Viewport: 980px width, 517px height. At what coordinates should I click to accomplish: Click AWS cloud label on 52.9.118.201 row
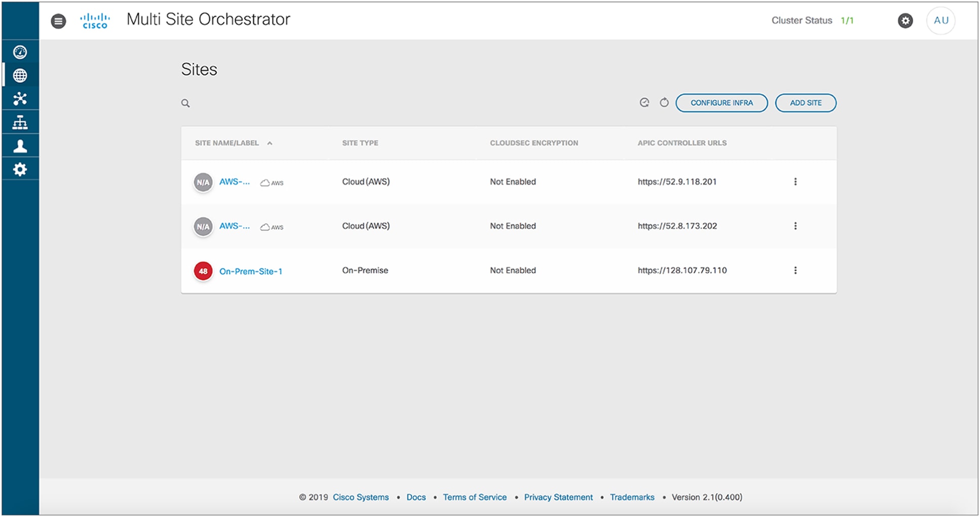272,183
